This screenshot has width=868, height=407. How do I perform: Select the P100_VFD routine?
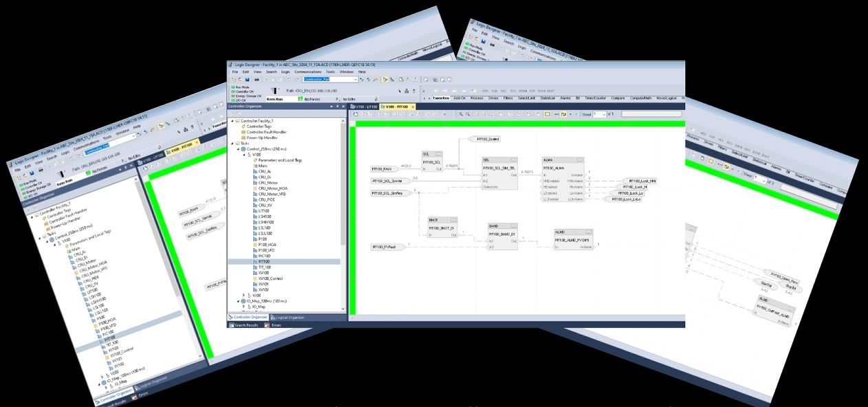tap(264, 250)
